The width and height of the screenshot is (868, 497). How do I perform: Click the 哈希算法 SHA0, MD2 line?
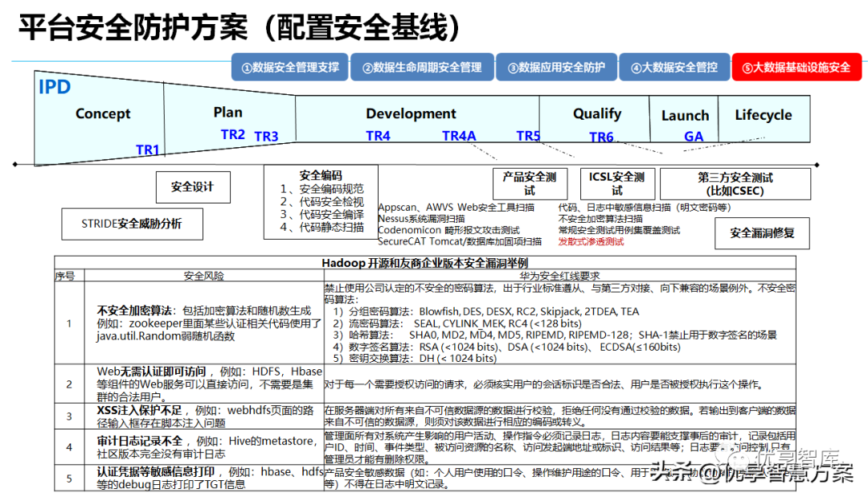click(x=555, y=335)
